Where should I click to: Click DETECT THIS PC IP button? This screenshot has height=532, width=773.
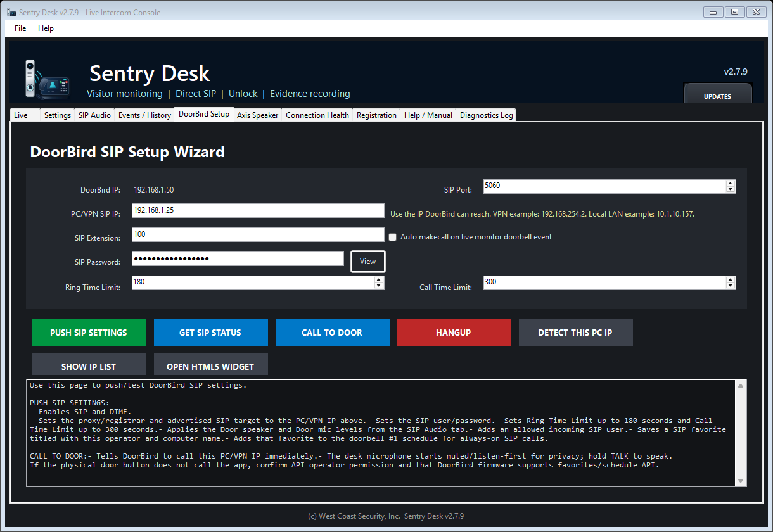coord(575,332)
